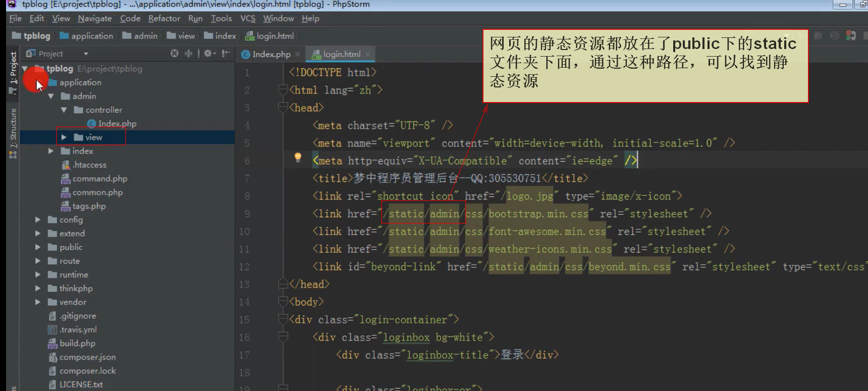
Task: Open the View menu
Action: 61,18
